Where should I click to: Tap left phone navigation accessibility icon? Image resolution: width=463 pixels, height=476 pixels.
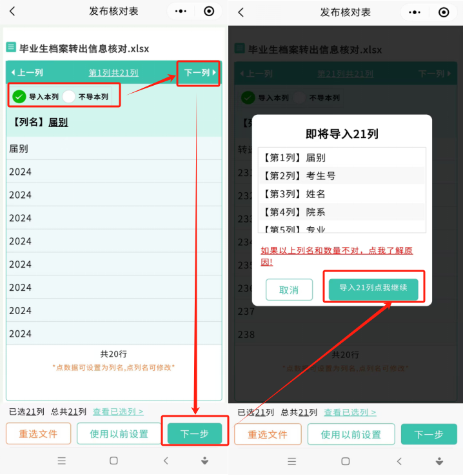tap(205, 461)
